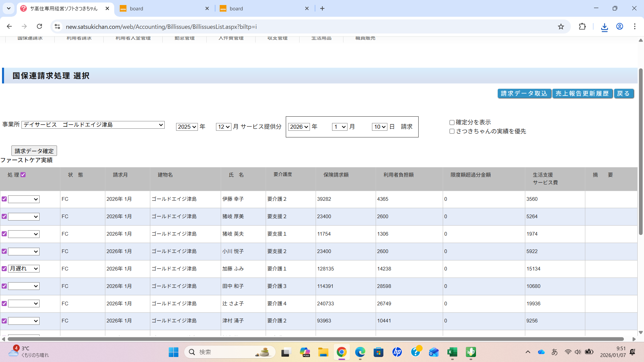
Task: Open the Chrome downloads icon
Action: (x=604, y=27)
